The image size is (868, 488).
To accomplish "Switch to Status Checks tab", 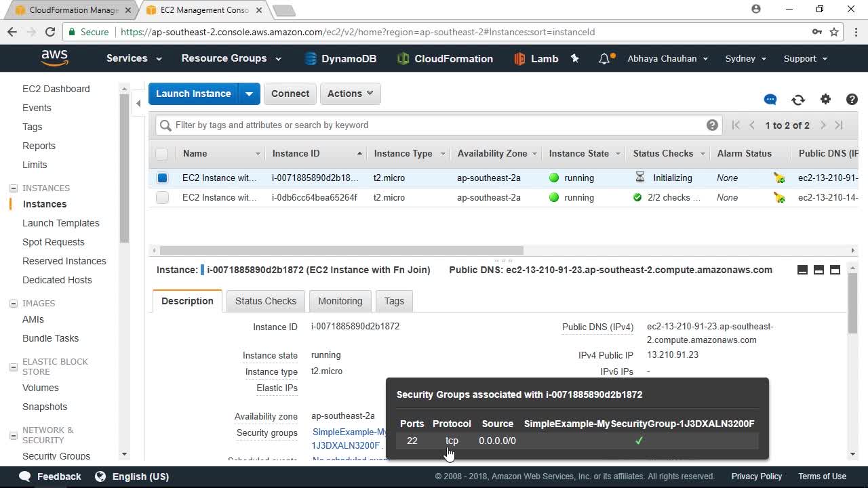I will tap(266, 301).
